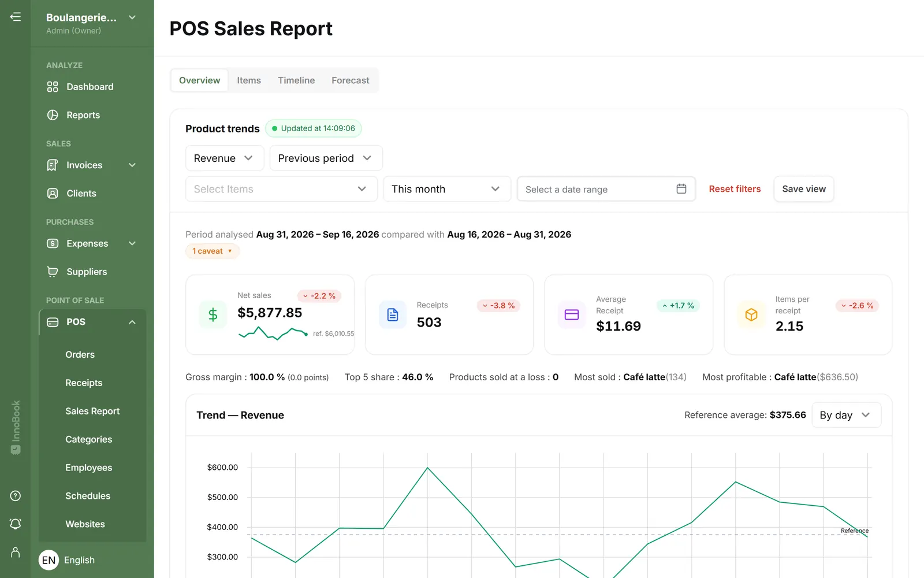This screenshot has height=578, width=924.
Task: Collapse the POS submenu
Action: [x=132, y=322]
